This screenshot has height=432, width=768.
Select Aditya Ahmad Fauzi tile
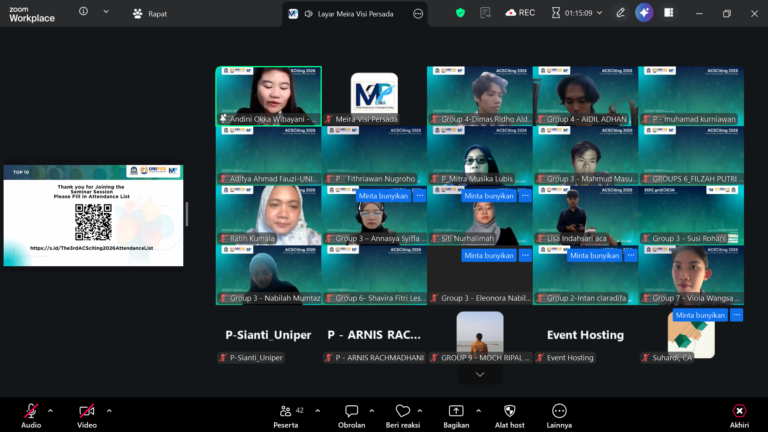tap(269, 156)
